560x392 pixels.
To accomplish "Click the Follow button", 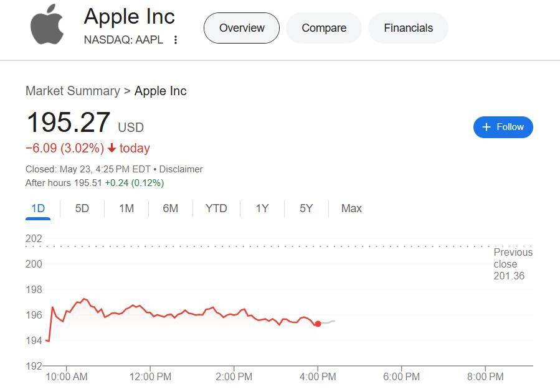I will [503, 127].
